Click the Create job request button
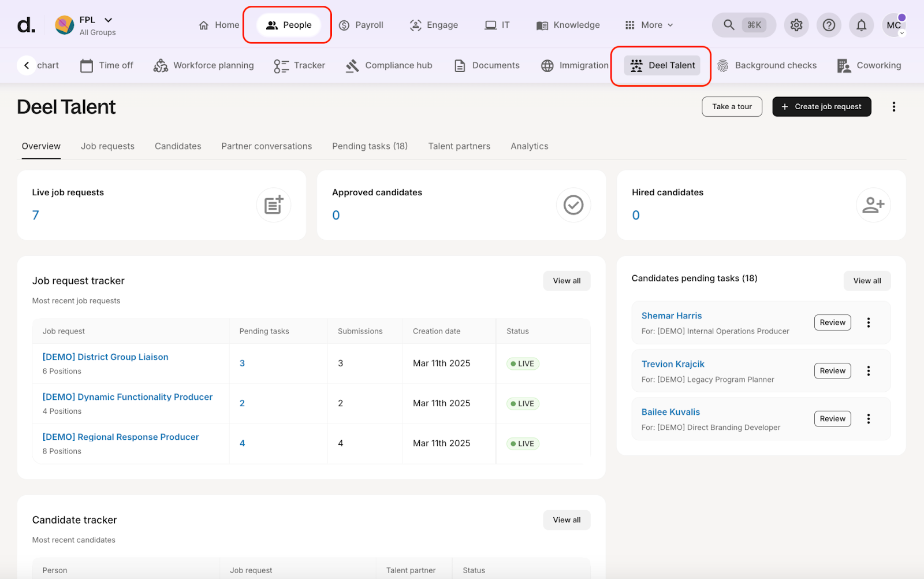The width and height of the screenshot is (924, 579). coord(821,107)
